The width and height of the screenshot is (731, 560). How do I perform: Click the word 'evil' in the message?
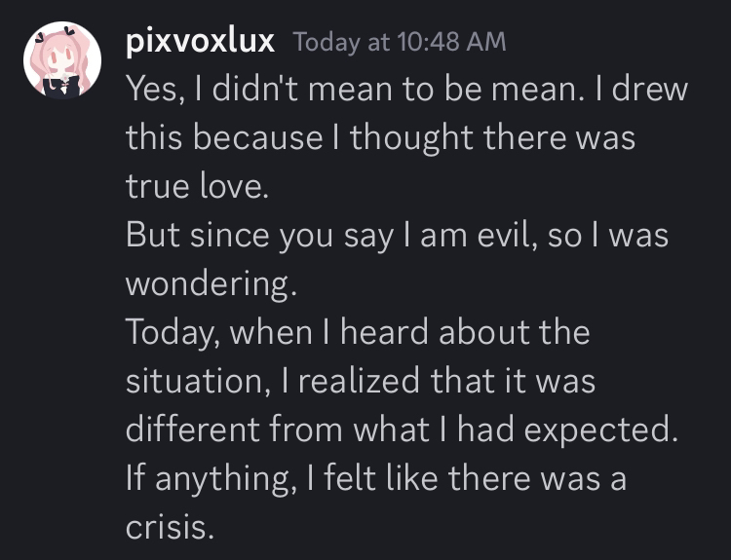point(504,235)
